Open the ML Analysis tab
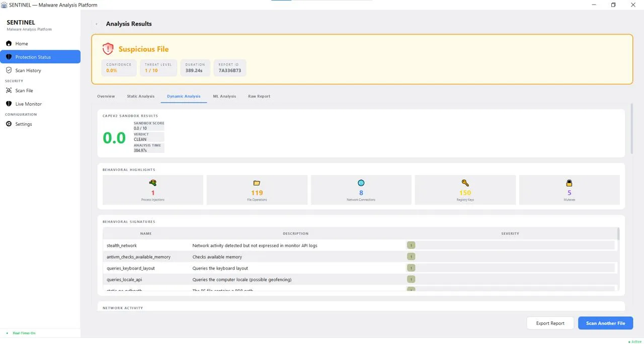The height and width of the screenshot is (344, 644). pos(224,96)
